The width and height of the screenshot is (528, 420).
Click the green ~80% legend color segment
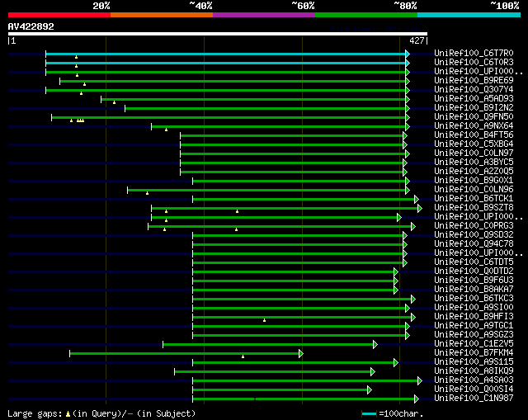coord(366,15)
